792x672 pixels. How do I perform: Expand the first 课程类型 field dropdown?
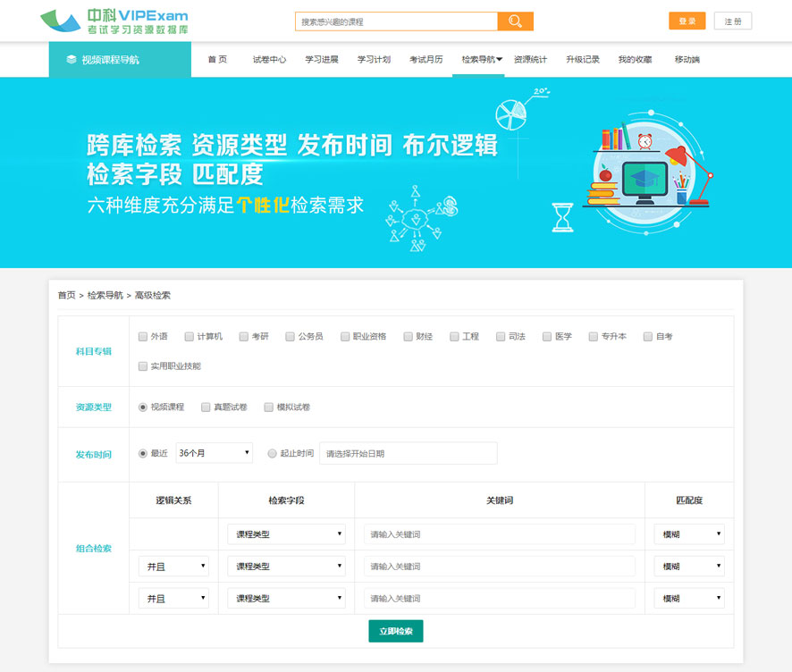(x=286, y=534)
